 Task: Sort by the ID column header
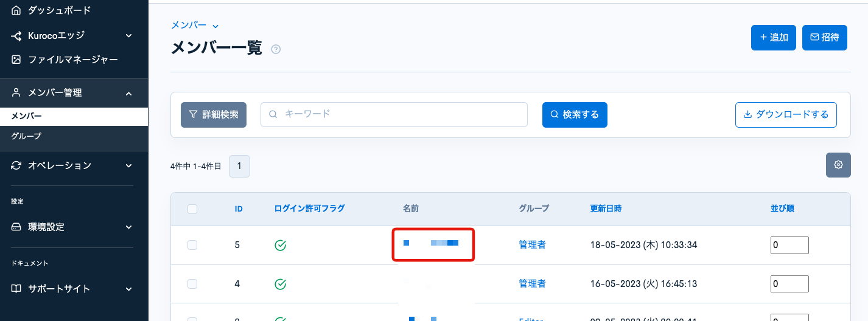pyautogui.click(x=239, y=209)
